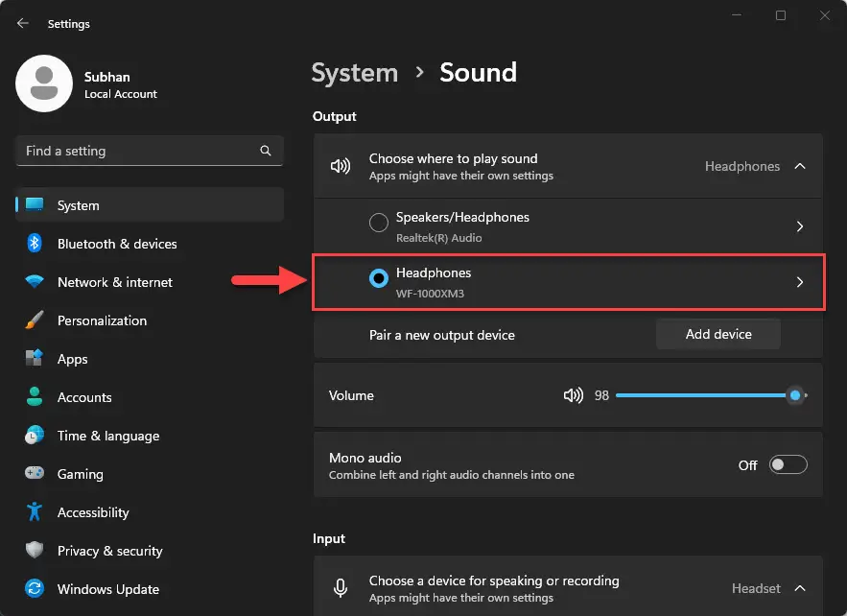Select Headphones WF-1000XM3 radio button

pyautogui.click(x=379, y=278)
